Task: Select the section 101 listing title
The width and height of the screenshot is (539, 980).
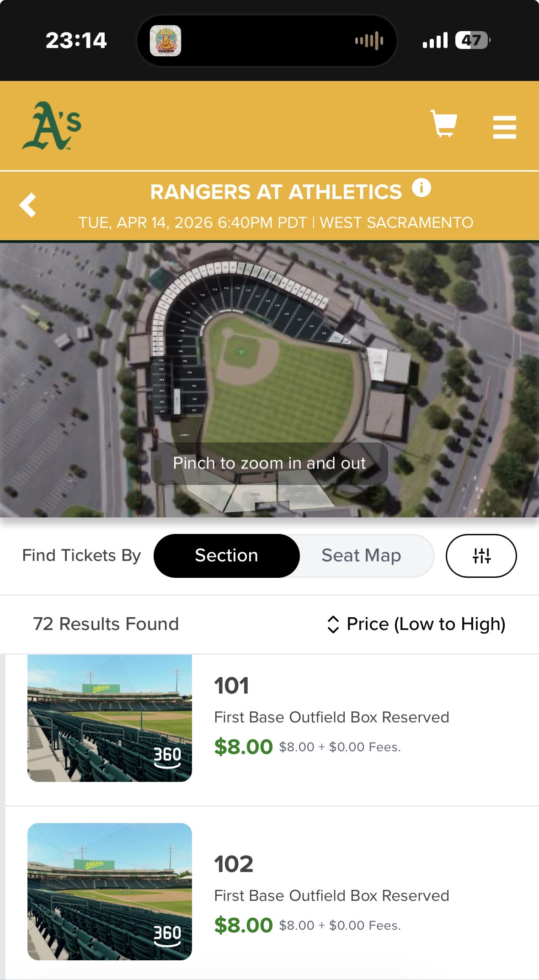Action: [232, 686]
